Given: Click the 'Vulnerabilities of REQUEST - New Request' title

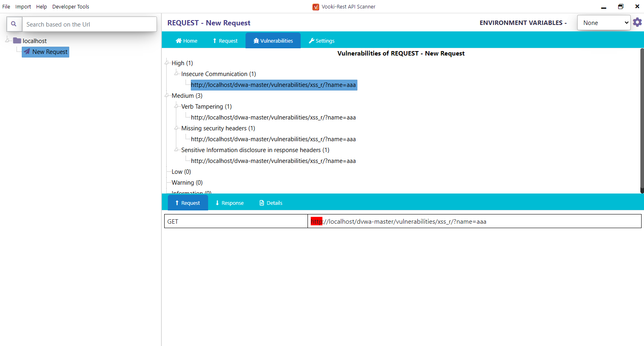Looking at the screenshot, I should [401, 54].
